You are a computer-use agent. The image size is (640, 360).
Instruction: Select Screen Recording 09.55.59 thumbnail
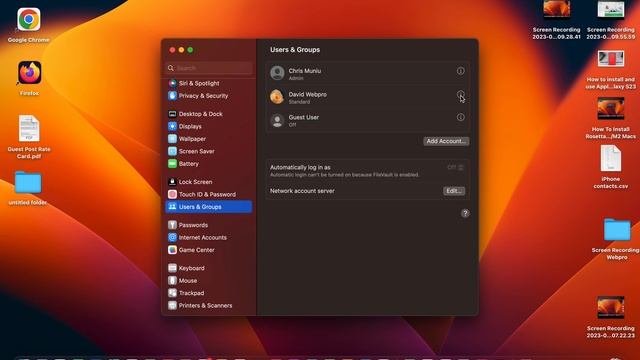[611, 9]
